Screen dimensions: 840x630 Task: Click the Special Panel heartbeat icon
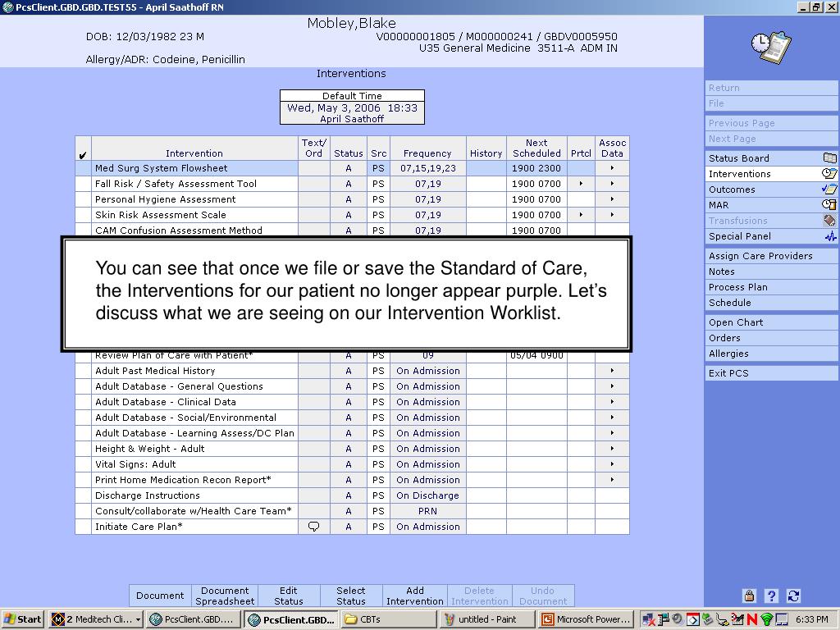tap(830, 236)
